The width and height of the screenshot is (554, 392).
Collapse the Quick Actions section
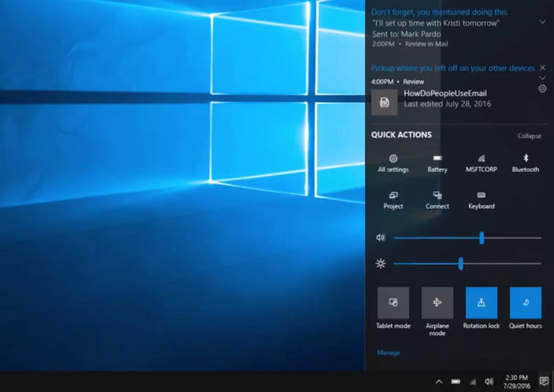pyautogui.click(x=529, y=136)
